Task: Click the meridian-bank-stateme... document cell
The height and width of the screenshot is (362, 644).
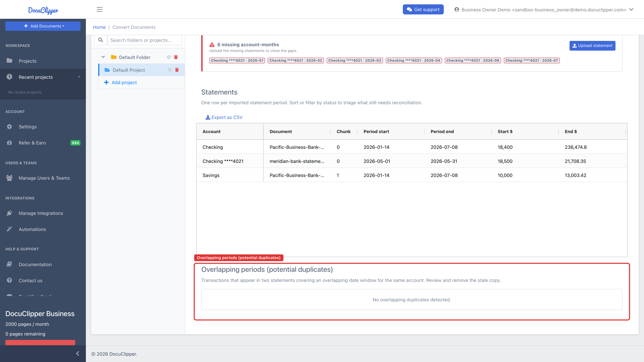Action: [297, 161]
